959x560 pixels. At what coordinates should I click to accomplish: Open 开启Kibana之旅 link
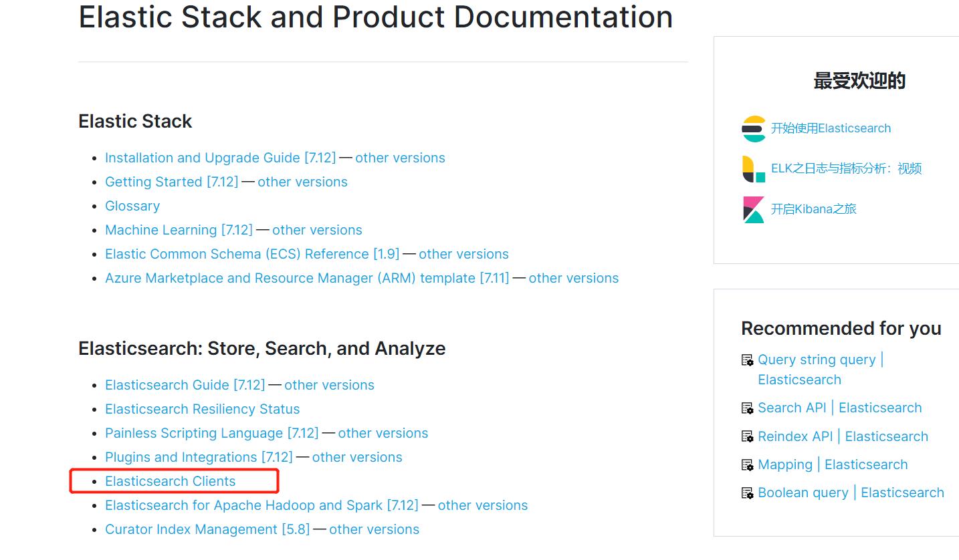813,208
